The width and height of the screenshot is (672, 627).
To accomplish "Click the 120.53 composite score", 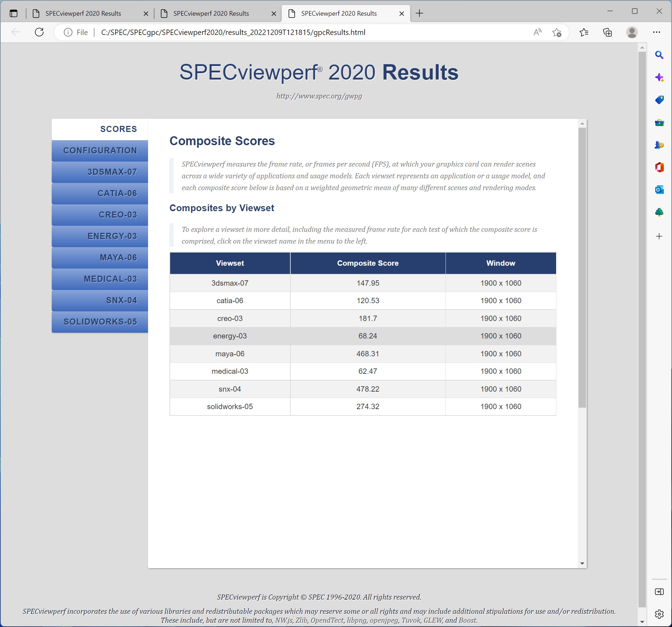I will coord(368,301).
